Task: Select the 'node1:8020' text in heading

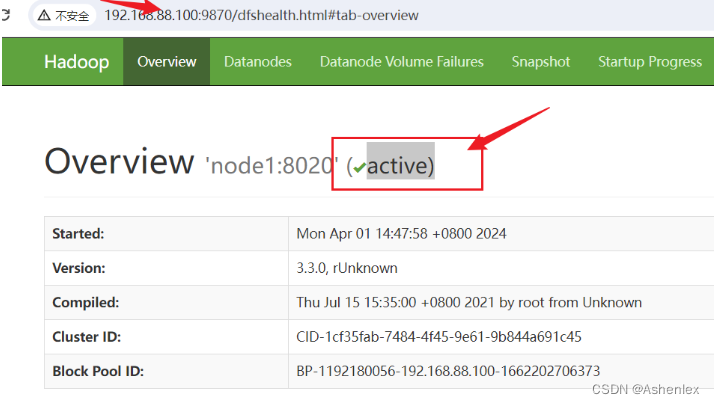Action: [272, 165]
